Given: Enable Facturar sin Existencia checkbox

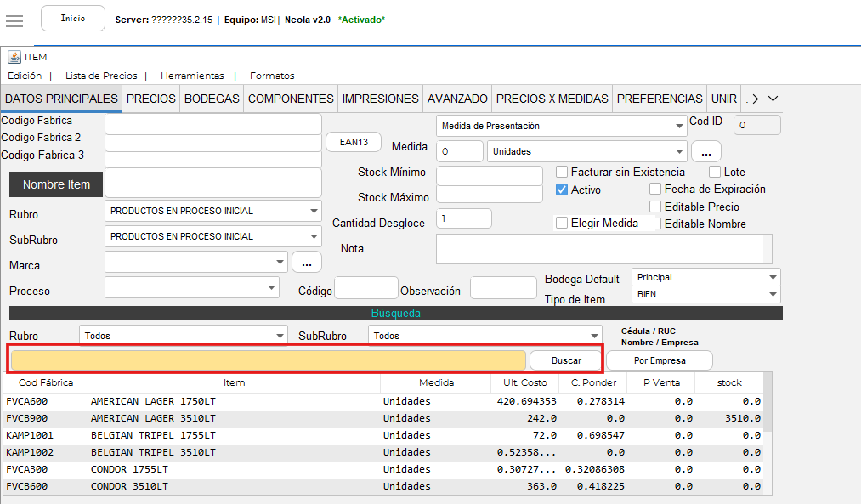Looking at the screenshot, I should (x=562, y=173).
